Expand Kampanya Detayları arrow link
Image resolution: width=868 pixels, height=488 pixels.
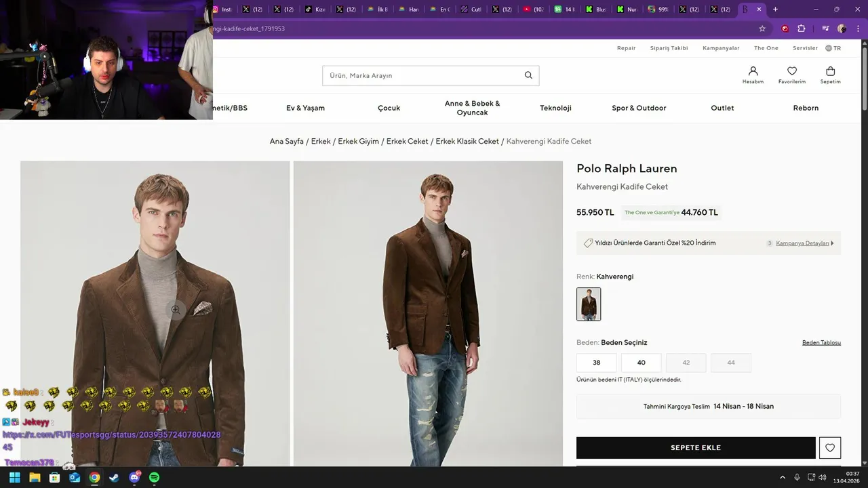point(805,243)
